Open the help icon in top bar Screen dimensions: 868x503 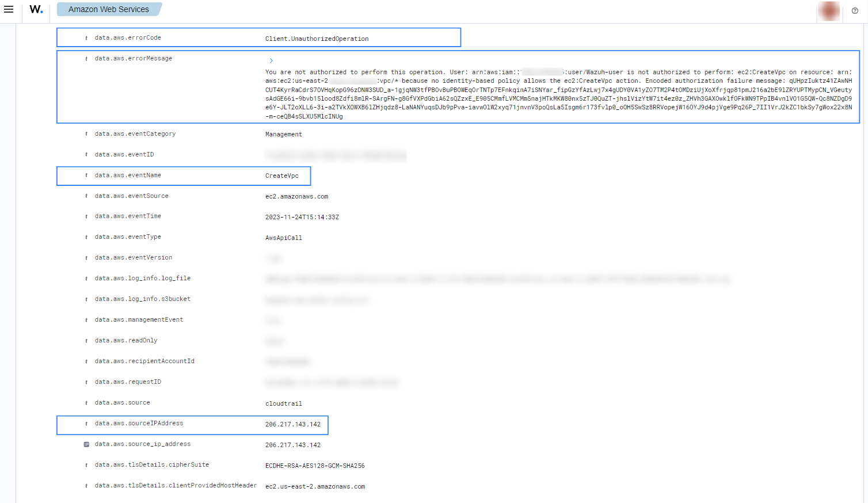[x=855, y=10]
